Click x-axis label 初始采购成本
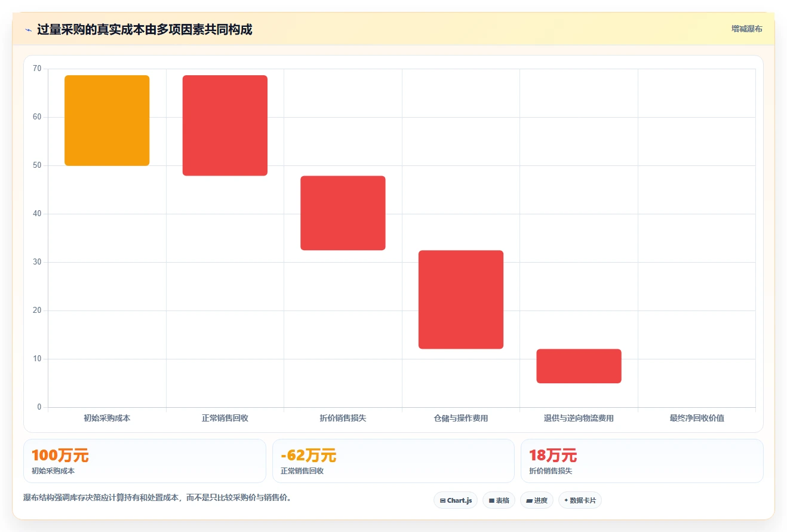Image resolution: width=787 pixels, height=532 pixels. [107, 418]
